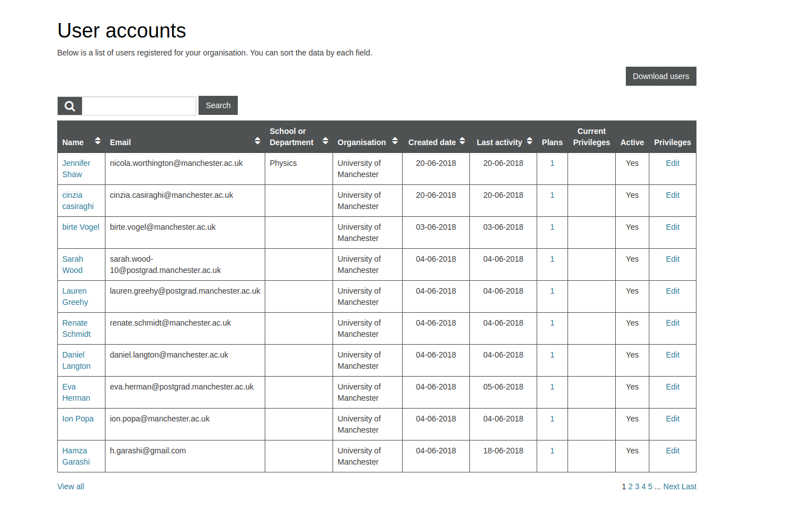Sort by School or Department arrows

tap(325, 141)
